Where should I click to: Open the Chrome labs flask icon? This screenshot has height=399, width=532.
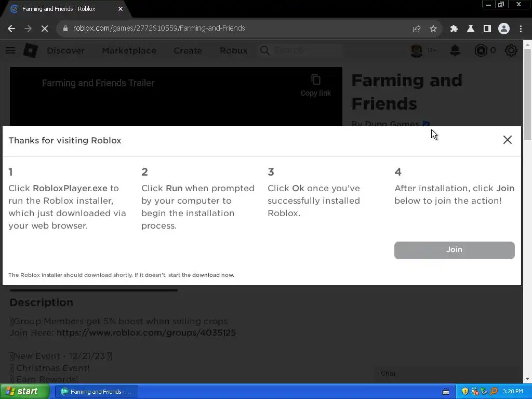471,29
